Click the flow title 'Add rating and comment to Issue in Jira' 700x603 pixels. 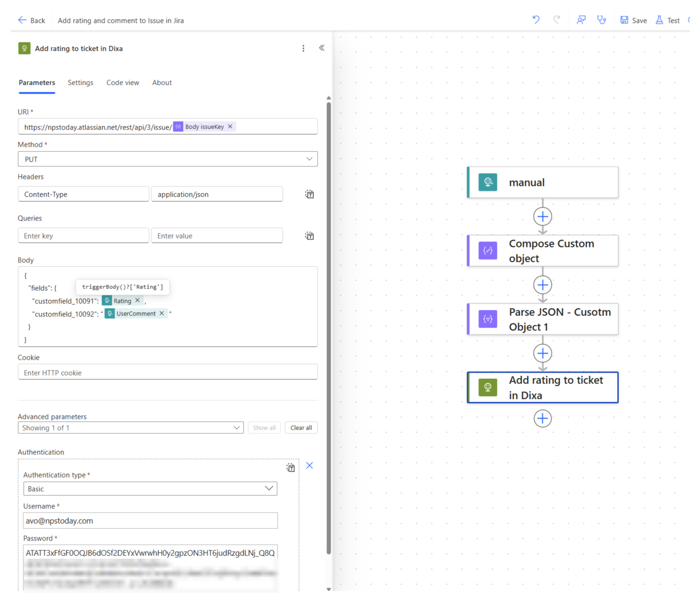(121, 21)
